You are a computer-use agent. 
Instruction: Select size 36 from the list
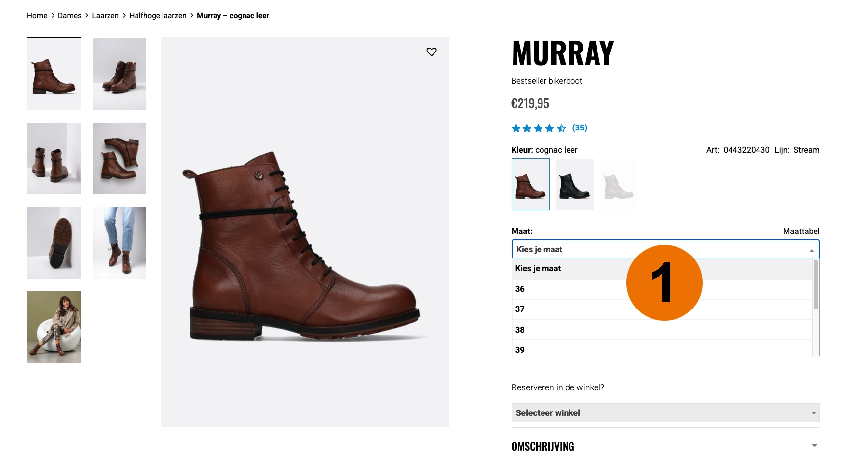(662, 289)
